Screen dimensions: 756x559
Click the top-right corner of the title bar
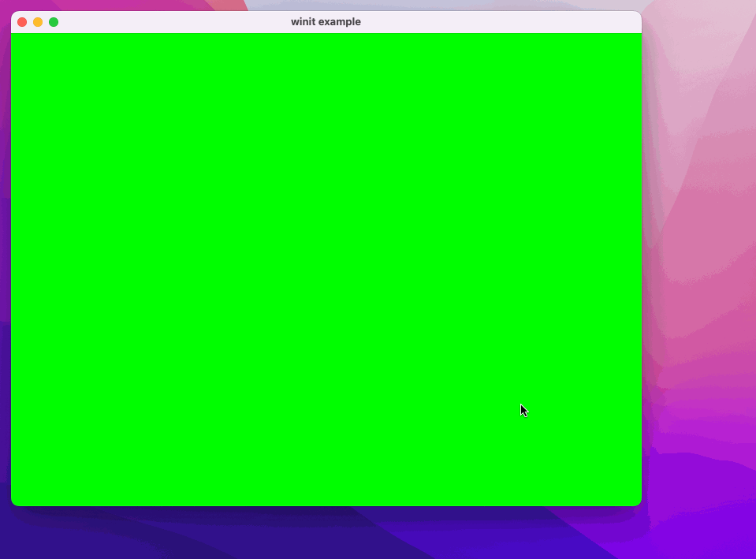tap(637, 16)
